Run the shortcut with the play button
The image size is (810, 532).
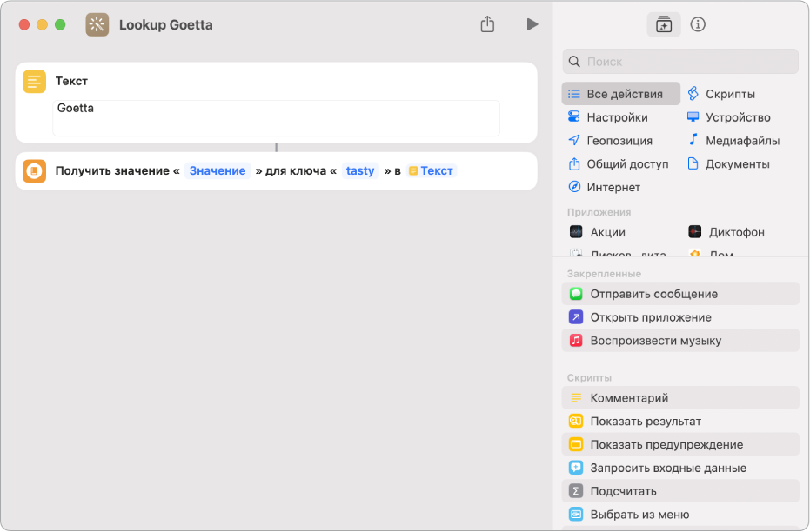coord(532,24)
